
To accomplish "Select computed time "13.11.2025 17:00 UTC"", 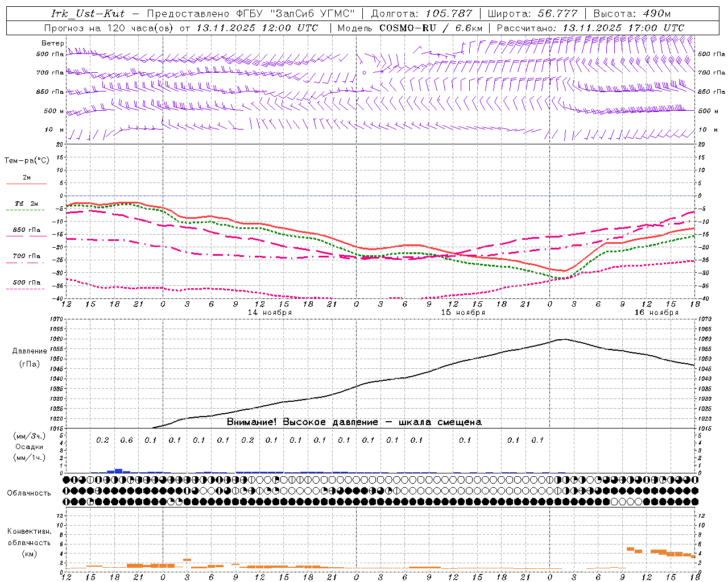I will click(x=623, y=28).
